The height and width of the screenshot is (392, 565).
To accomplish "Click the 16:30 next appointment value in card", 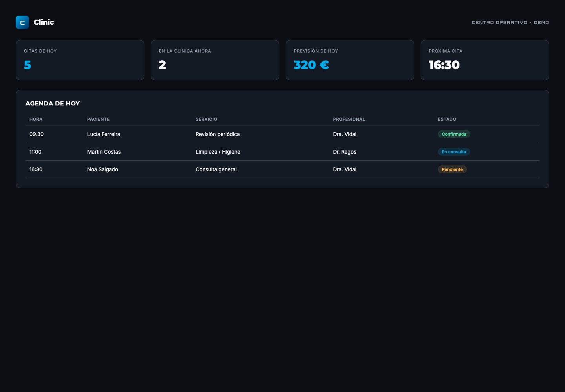I will tap(444, 65).
